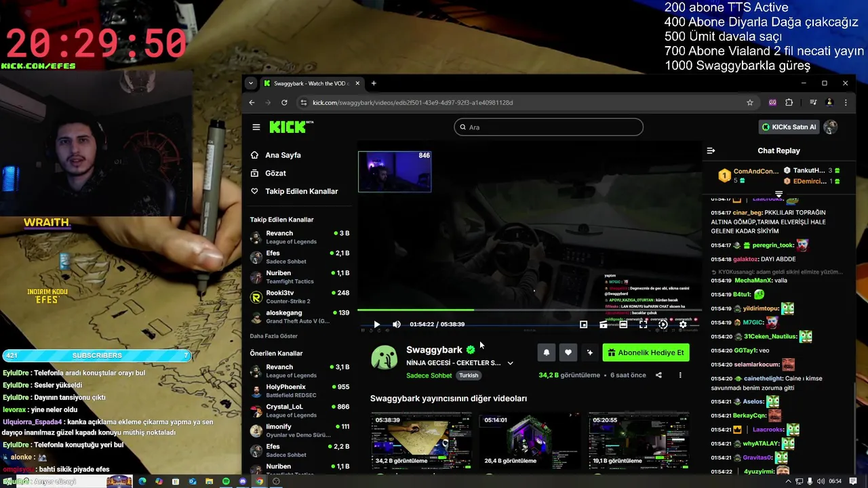Screen dimensions: 868x488
Task: Open Microsoft Edge from the taskbar
Action: pos(142,481)
